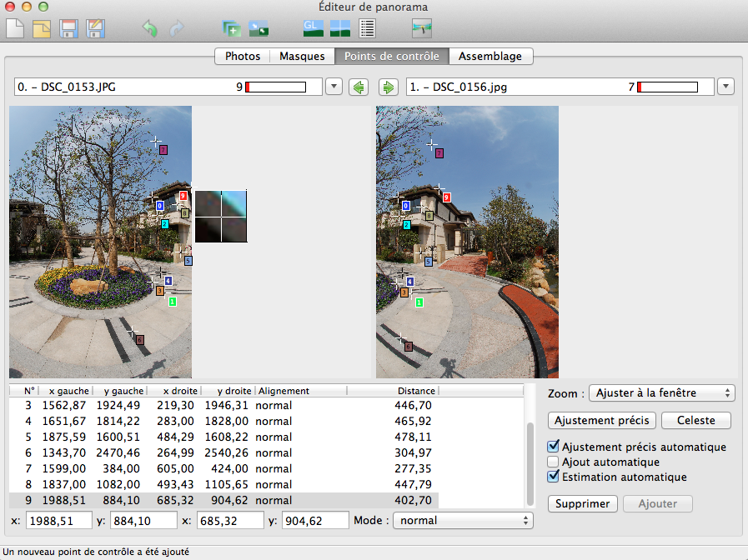Viewport: 748px width, 560px height.
Task: Go to previous image pair green arrow
Action: point(359,87)
